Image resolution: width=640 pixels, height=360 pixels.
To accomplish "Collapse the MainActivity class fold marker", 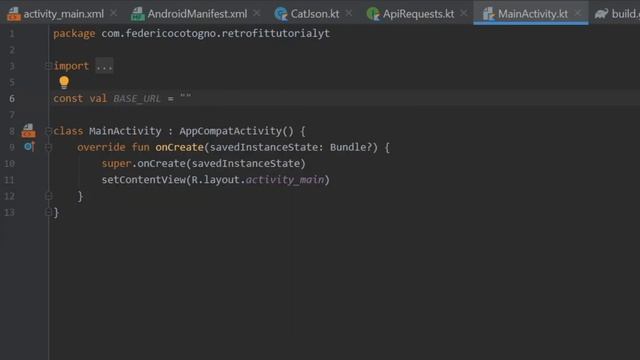I will tap(48, 131).
